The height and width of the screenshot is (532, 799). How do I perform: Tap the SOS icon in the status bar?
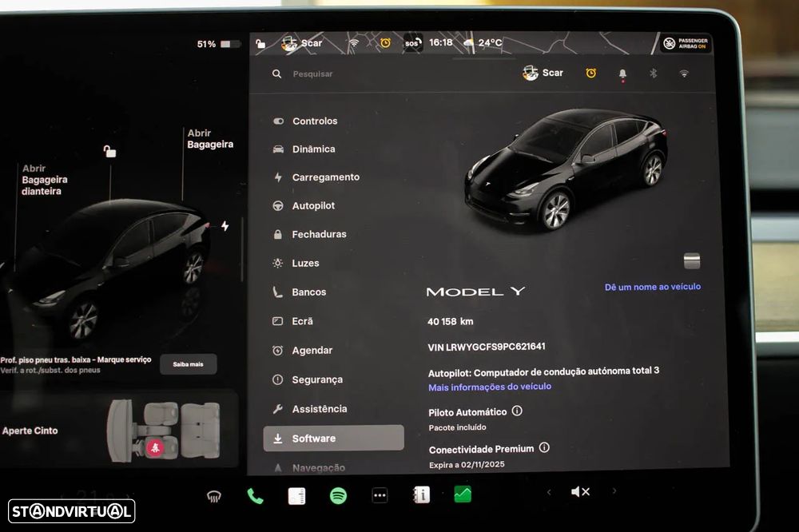[x=412, y=43]
